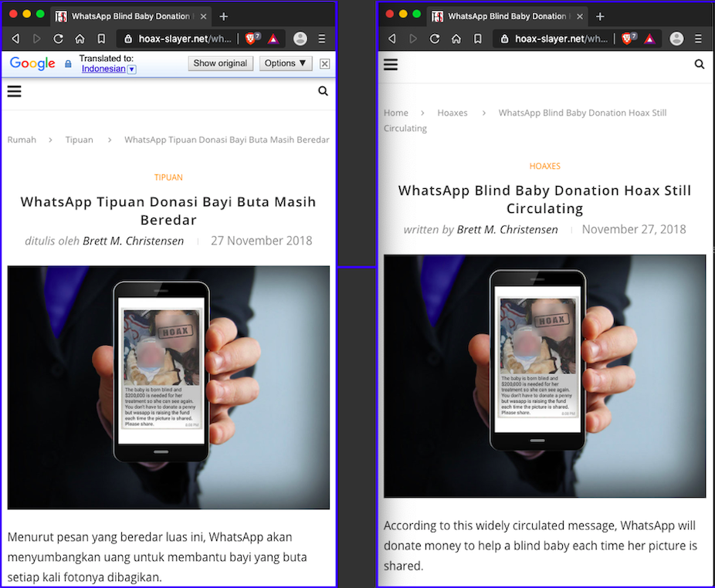Go forward in the left browser window
This screenshot has width=715, height=588.
point(37,39)
